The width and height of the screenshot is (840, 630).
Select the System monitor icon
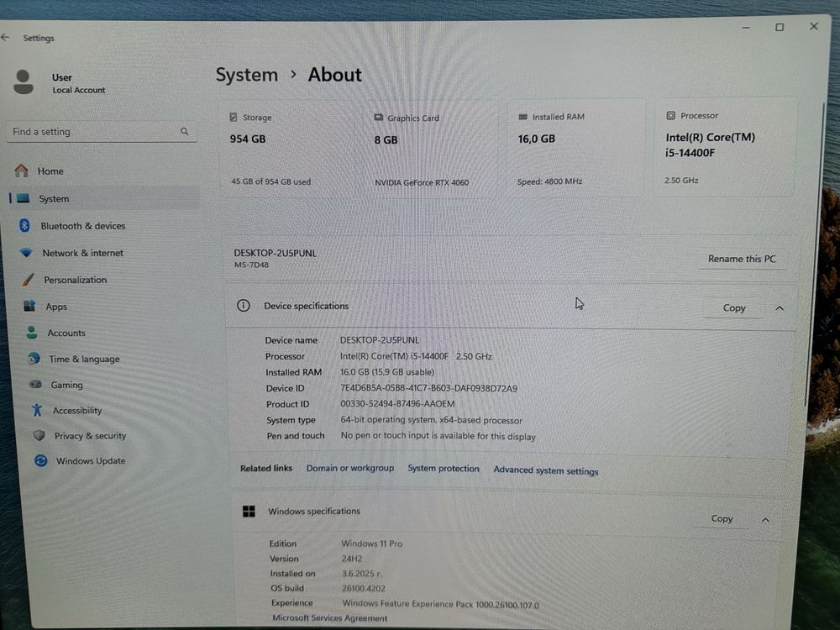coord(23,198)
